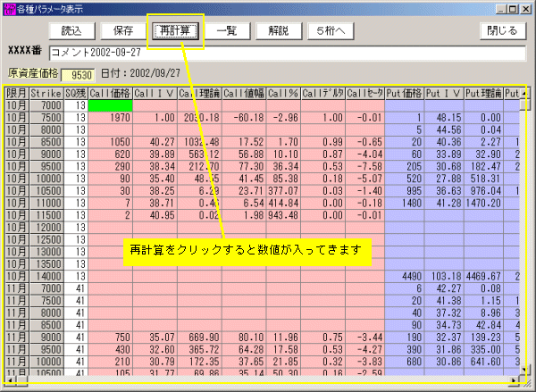536x392 pixels.
Task: Click the 原資産価格 field showing 9530
Action: point(78,75)
